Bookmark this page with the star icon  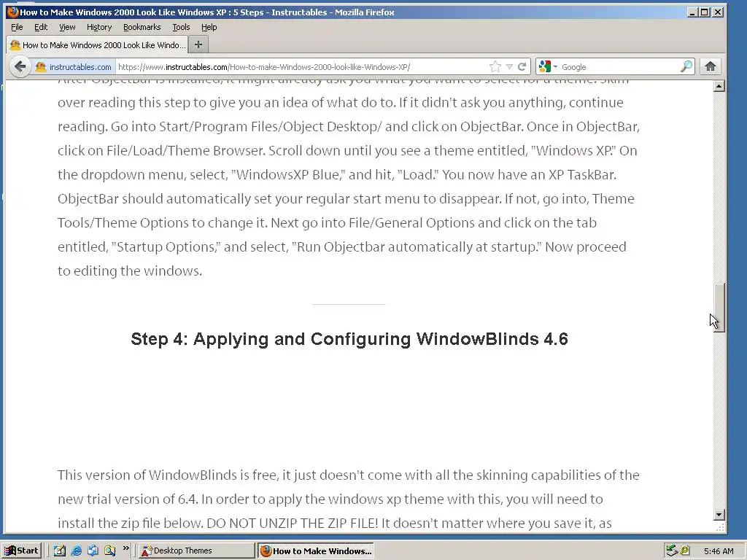[x=495, y=66]
